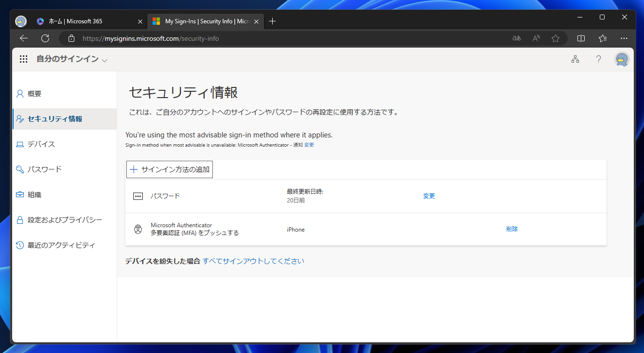The width and height of the screenshot is (644, 353).
Task: Close the My Sign-Ins tab
Action: [x=256, y=21]
